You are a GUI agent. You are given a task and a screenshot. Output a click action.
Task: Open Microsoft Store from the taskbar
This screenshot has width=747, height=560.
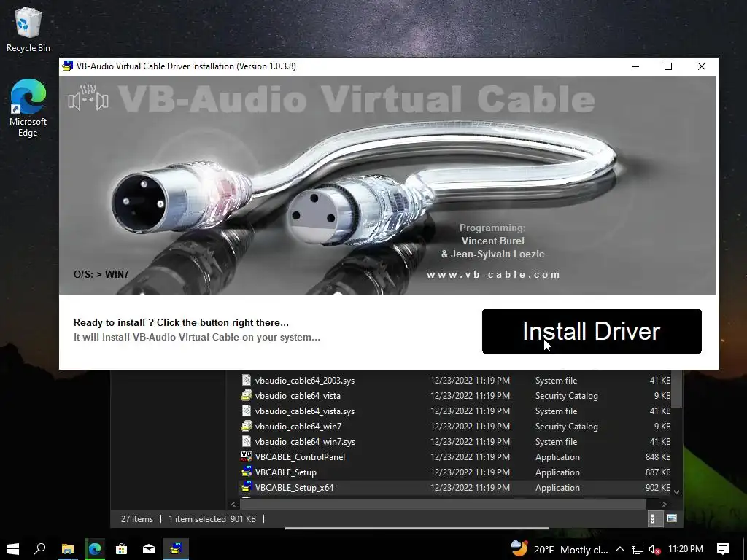point(122,549)
